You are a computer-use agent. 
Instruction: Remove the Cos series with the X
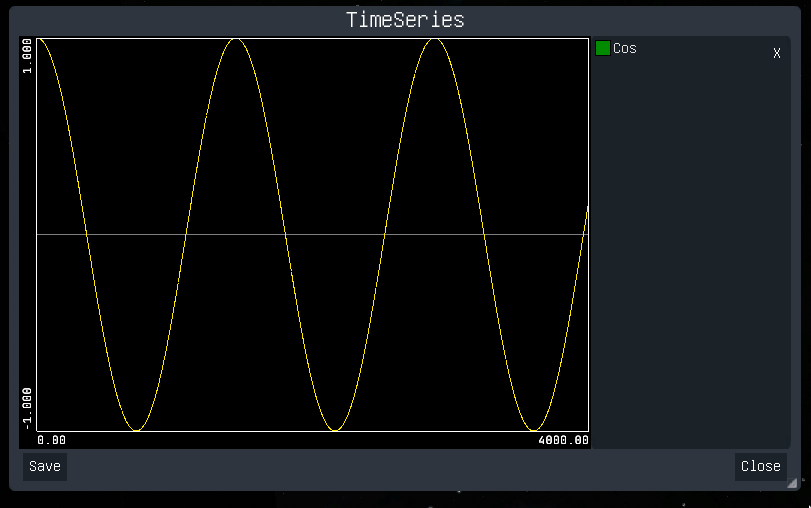776,53
